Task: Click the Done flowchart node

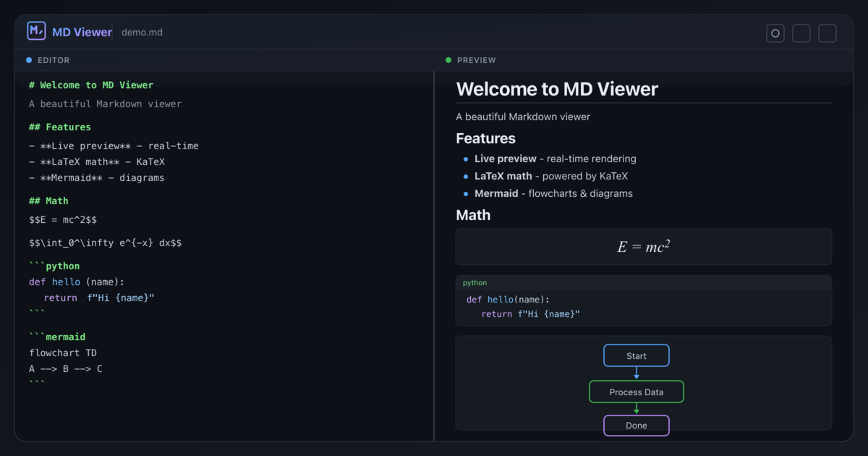Action: tap(636, 426)
